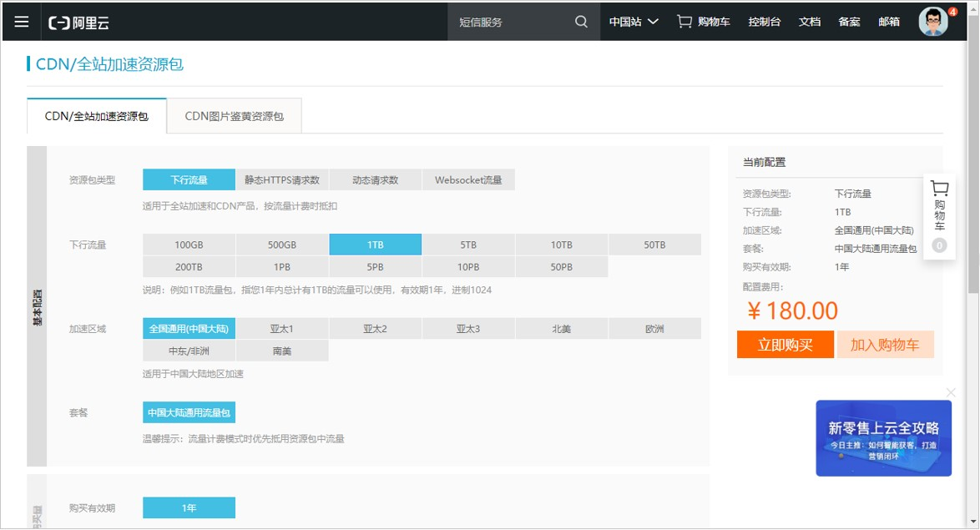Switch to CDN/全站加速资源包 tab
Image resolution: width=980 pixels, height=530 pixels.
[97, 116]
